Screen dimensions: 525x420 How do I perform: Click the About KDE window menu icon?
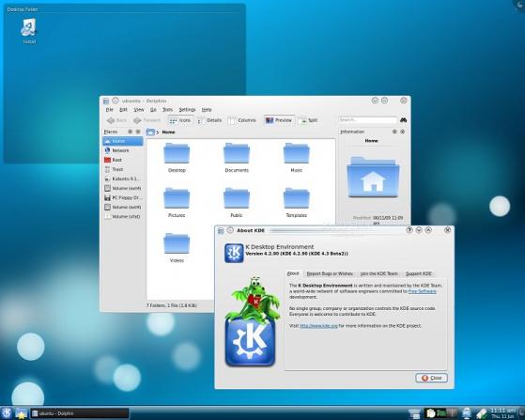point(221,230)
